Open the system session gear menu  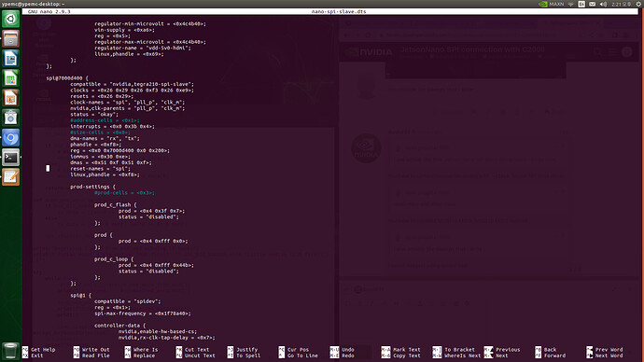tap(639, 4)
